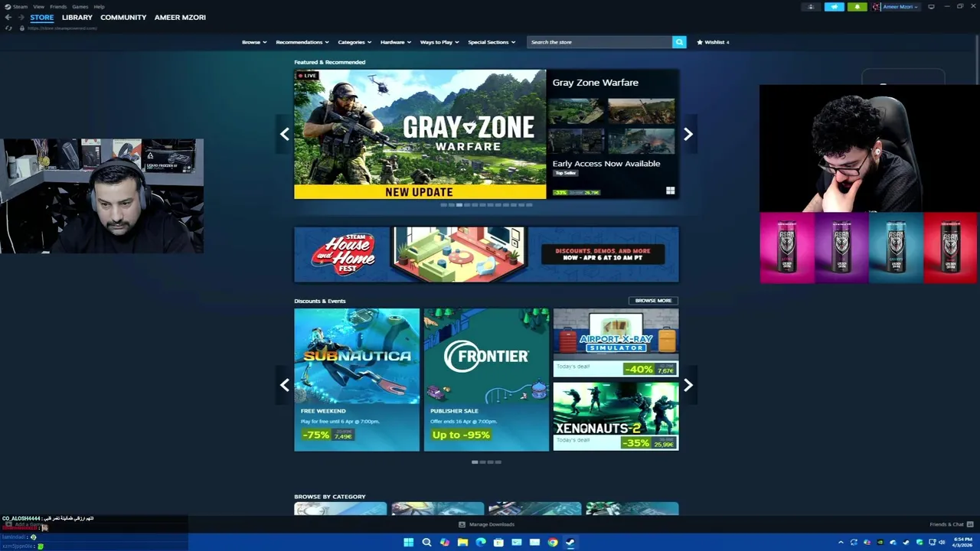Open the Ameer Mzori account dropdown

896,7
